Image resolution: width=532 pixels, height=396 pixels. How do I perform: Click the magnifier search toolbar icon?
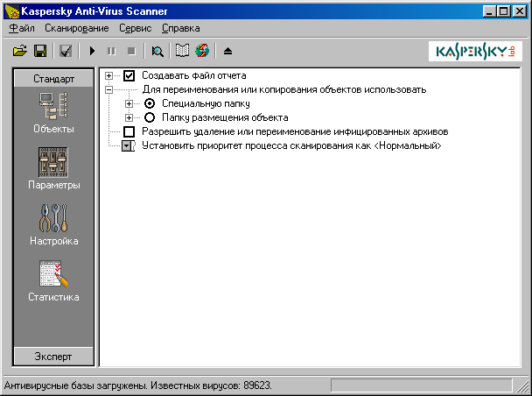[157, 52]
